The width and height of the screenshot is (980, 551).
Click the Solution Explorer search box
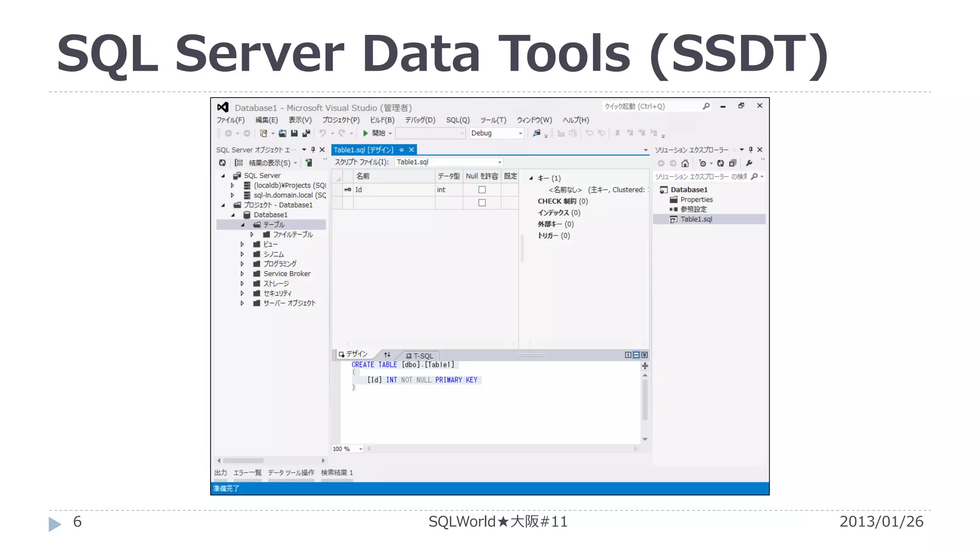coord(701,177)
